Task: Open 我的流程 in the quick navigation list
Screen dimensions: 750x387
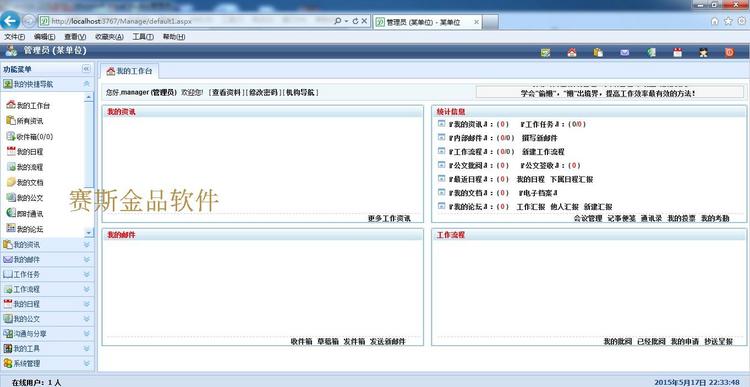Action: pos(25,167)
